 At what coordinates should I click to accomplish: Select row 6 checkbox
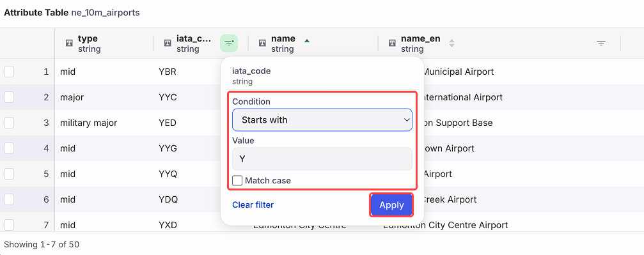tap(8, 199)
